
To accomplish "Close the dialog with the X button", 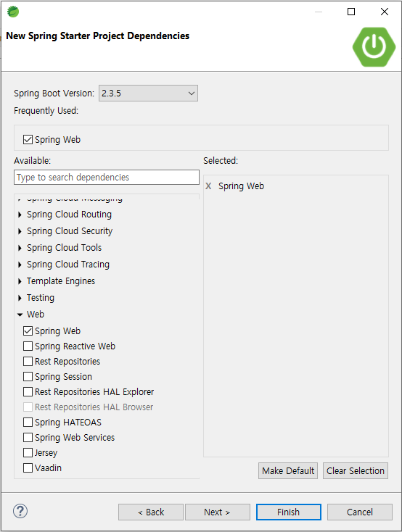I will click(385, 12).
